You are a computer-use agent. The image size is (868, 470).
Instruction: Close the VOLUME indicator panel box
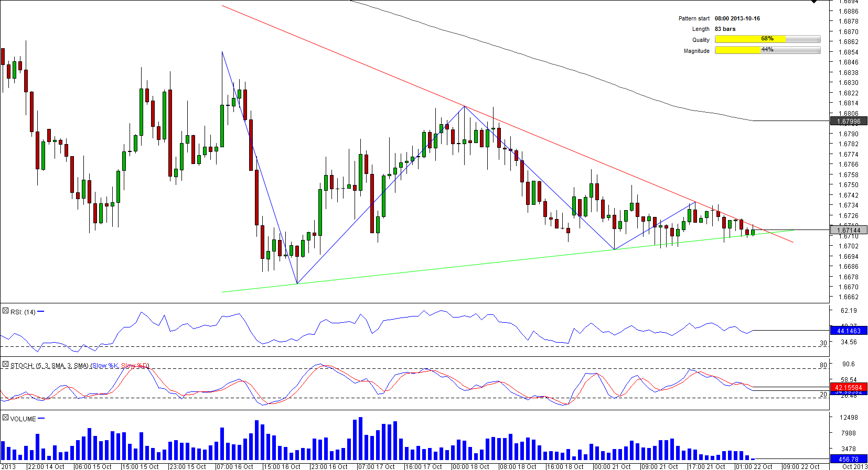(5, 418)
